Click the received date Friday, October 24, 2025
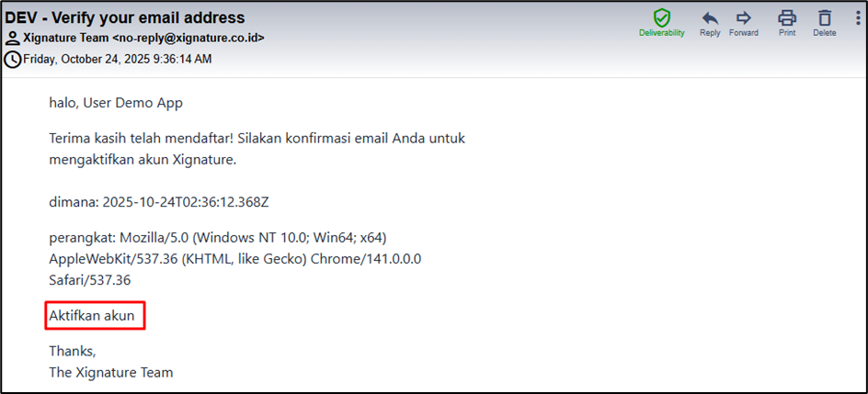The image size is (868, 394). tap(118, 59)
